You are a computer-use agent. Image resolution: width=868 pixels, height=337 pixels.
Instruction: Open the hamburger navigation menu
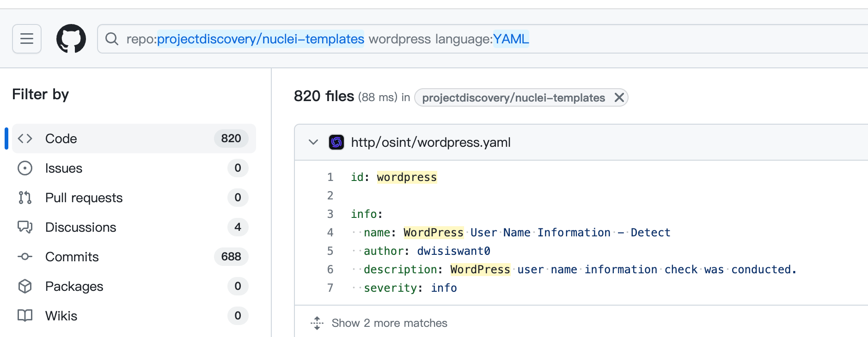click(27, 39)
